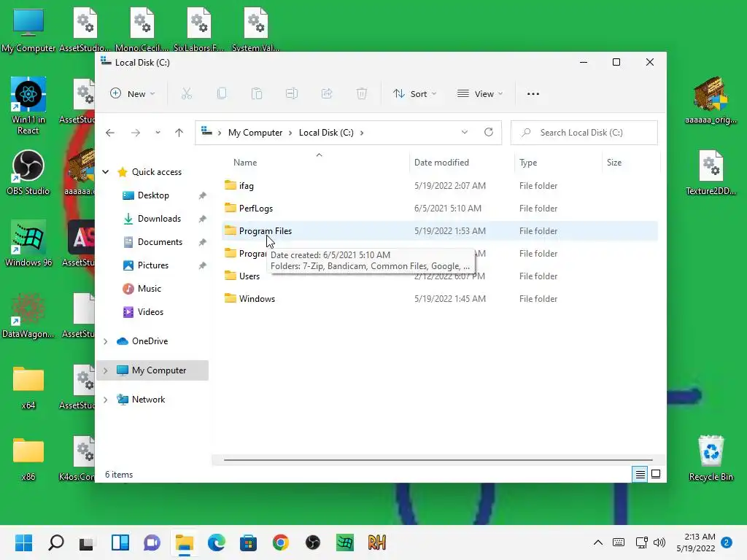747x560 pixels.
Task: Expand chevron after Local Disk (C:) breadcrumb
Action: [362, 133]
